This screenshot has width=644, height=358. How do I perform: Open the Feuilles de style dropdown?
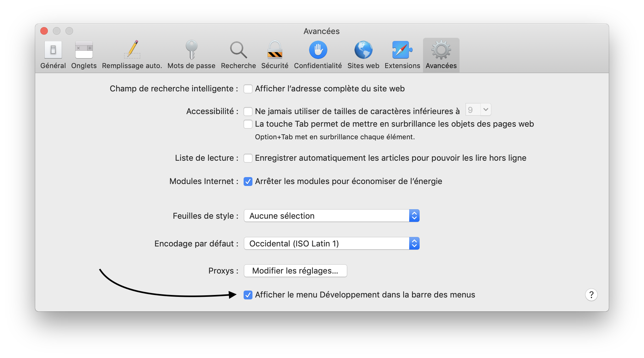[331, 216]
